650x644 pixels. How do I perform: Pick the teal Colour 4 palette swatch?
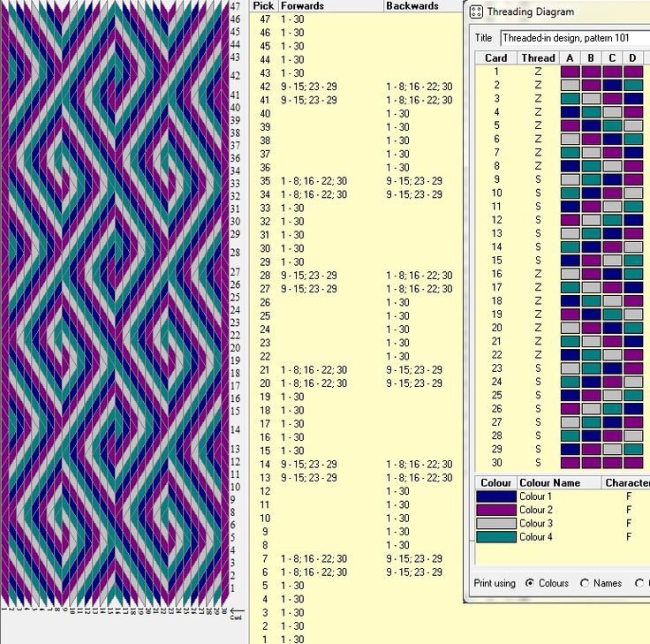(495, 537)
